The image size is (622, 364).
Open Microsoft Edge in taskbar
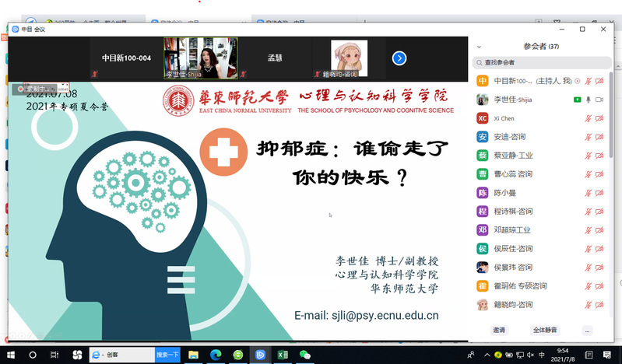(216, 355)
